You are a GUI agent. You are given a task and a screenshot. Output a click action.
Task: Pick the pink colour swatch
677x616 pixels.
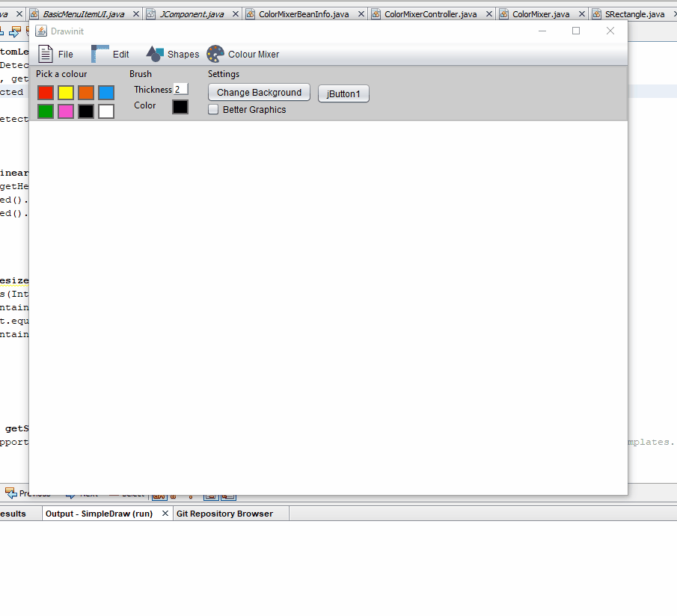click(66, 111)
